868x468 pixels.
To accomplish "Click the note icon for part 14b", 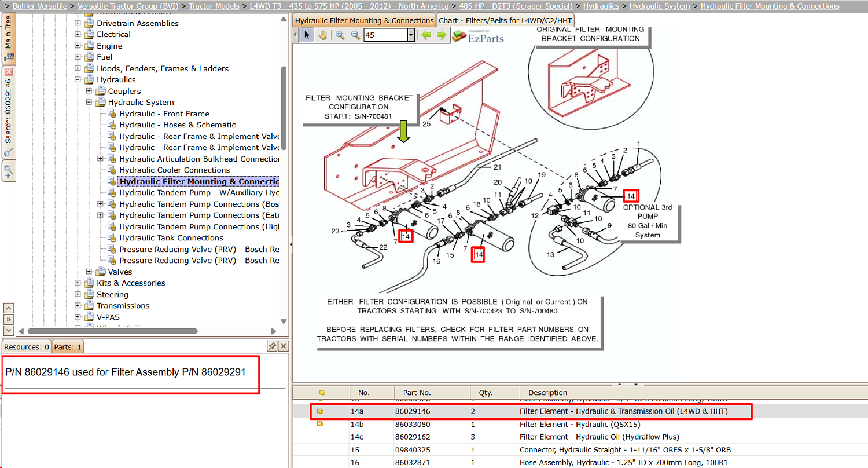I will (x=321, y=424).
